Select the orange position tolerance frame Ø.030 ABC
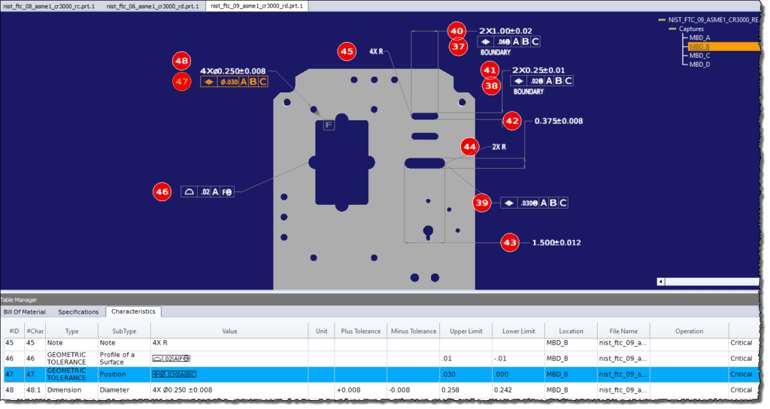Viewport: 770px width, 409px height. 234,82
